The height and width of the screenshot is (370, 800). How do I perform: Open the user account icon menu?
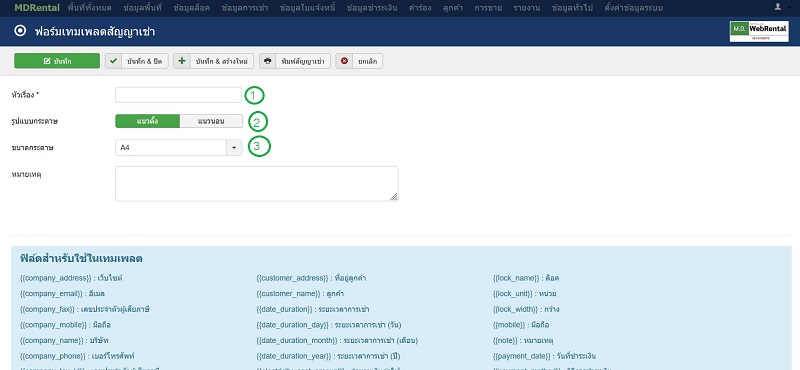778,7
